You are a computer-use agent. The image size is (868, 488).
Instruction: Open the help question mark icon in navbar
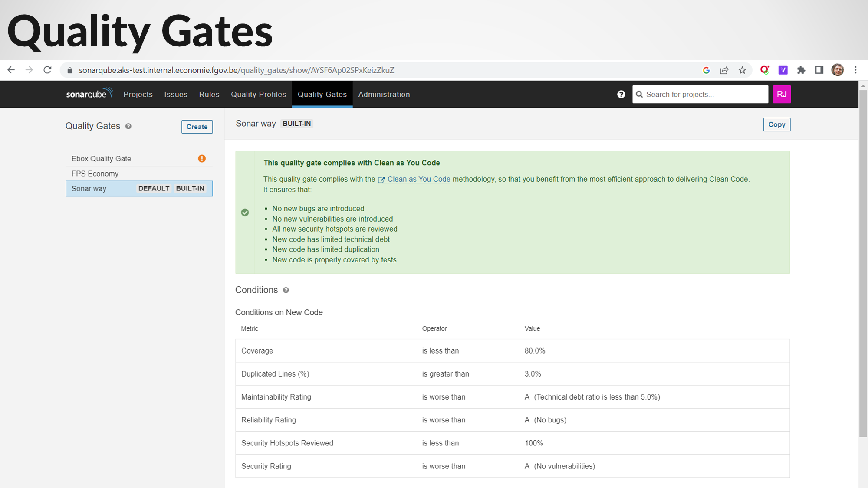pyautogui.click(x=621, y=94)
